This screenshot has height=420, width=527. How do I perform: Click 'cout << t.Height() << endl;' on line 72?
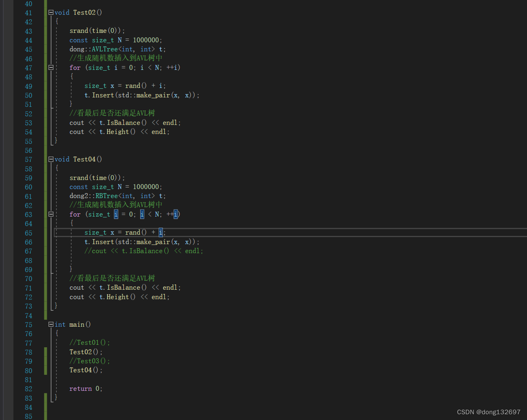[x=120, y=297]
